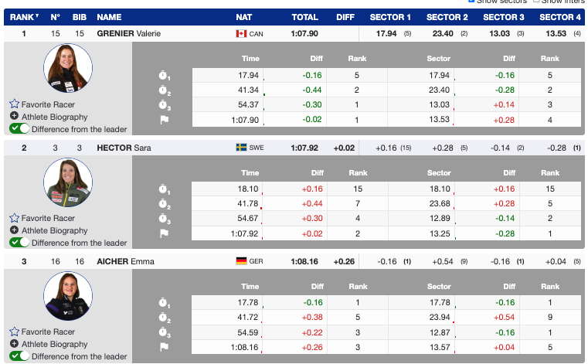Select the stopwatch 3 icon in Aicher's panel
This screenshot has width=588, height=364.
164,332
